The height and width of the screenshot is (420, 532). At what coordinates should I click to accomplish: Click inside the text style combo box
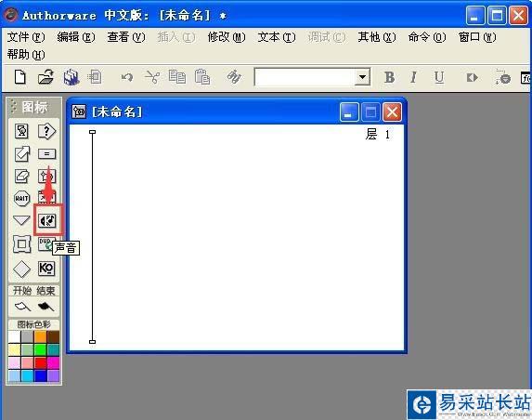[x=305, y=77]
